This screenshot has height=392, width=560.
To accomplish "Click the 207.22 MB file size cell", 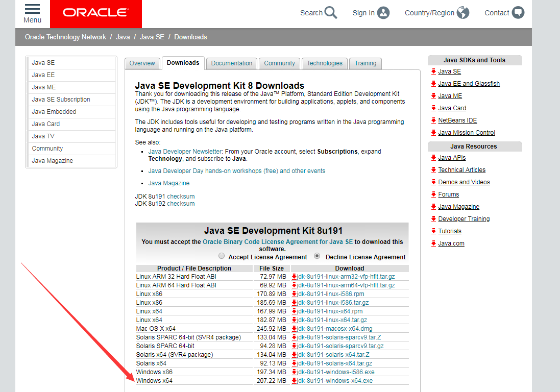I will (272, 381).
